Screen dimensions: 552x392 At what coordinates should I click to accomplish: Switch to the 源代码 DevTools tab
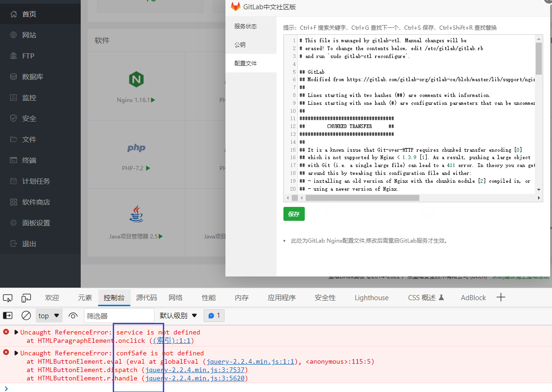(147, 298)
